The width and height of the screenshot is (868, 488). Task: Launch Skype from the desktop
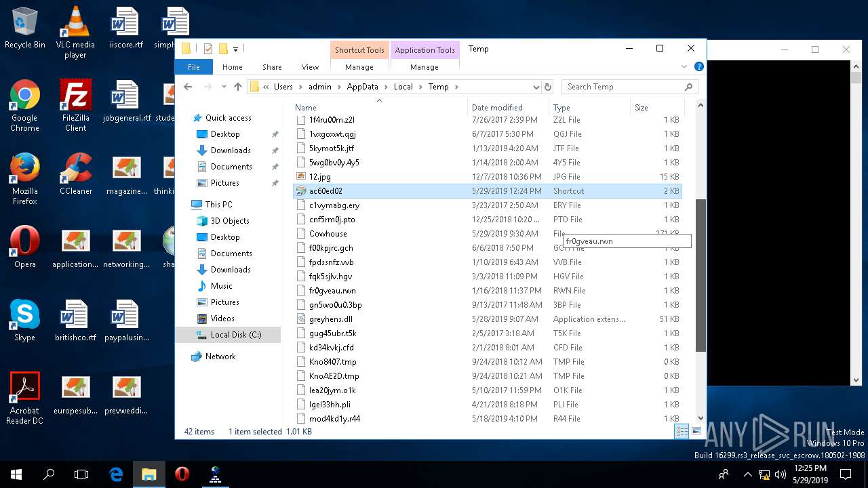24,321
